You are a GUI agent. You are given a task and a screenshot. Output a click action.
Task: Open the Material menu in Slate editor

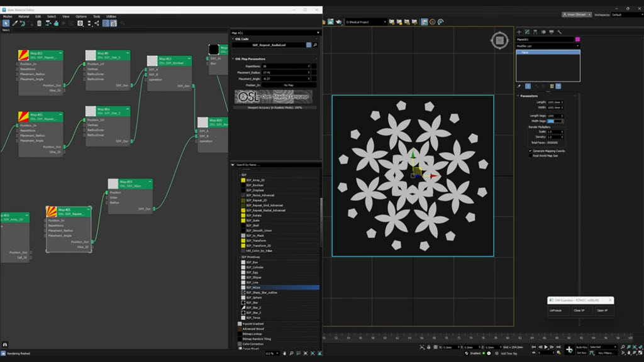click(x=24, y=16)
